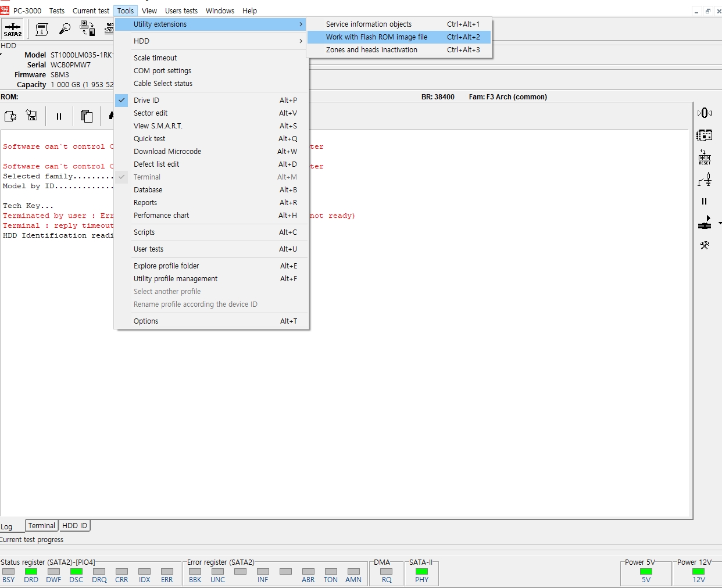Viewport: 722px width, 588px height.
Task: Click the circuit board icon on right sidebar
Action: pyautogui.click(x=705, y=135)
